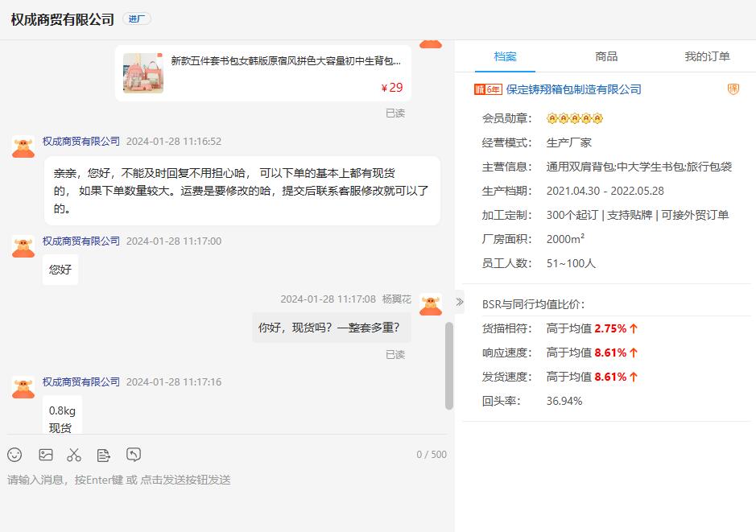Open the backpack set product title link
The image size is (756, 532).
286,60
